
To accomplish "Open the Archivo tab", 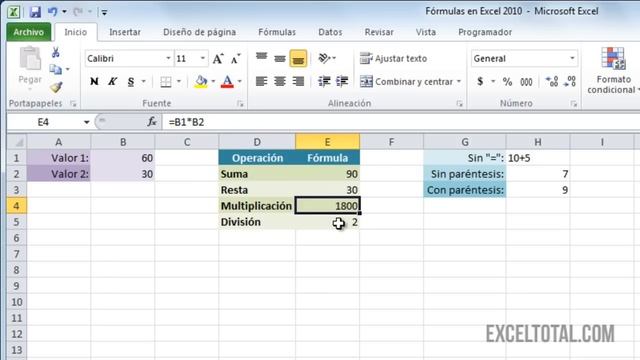I will [x=29, y=32].
